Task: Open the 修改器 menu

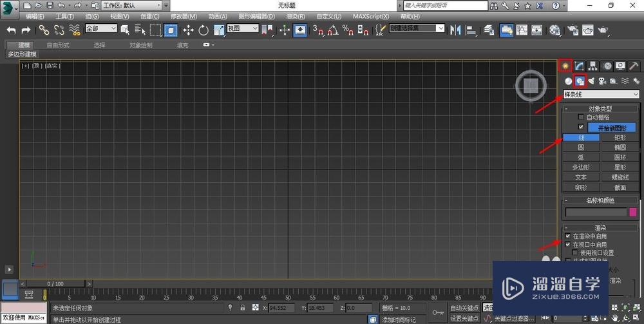Action: pyautogui.click(x=184, y=16)
